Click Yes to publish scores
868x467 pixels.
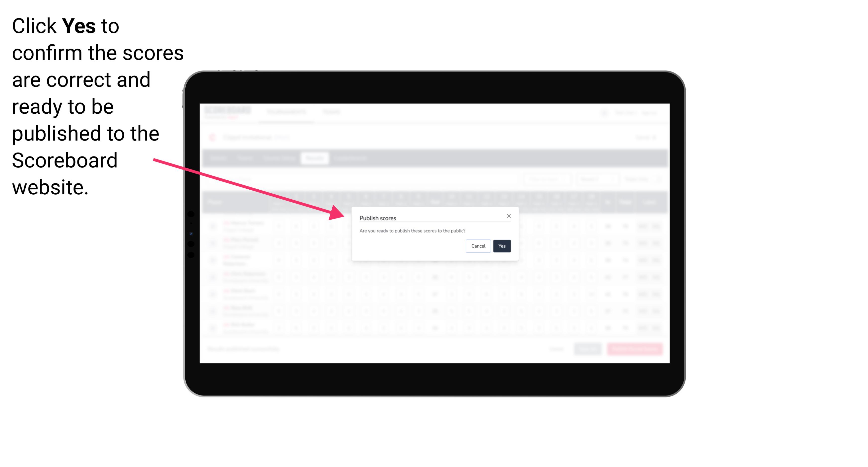click(501, 245)
